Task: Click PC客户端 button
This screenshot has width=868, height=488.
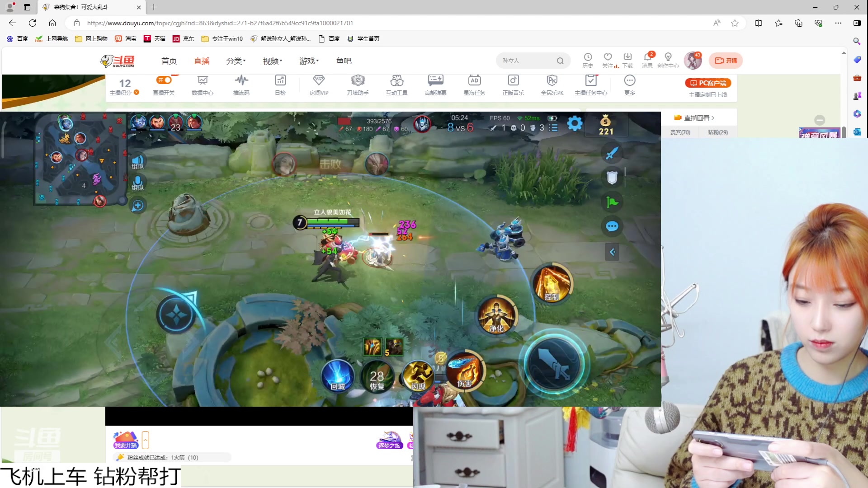Action: point(708,83)
